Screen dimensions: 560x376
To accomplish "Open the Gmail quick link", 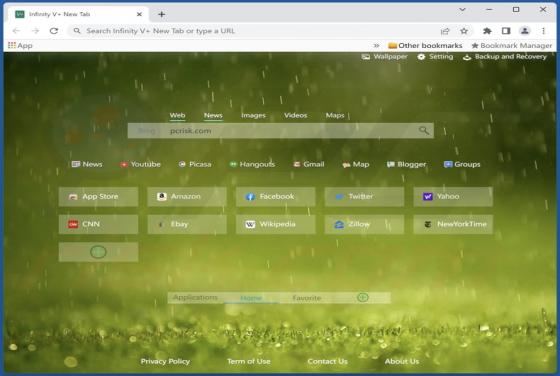I will click(x=309, y=164).
